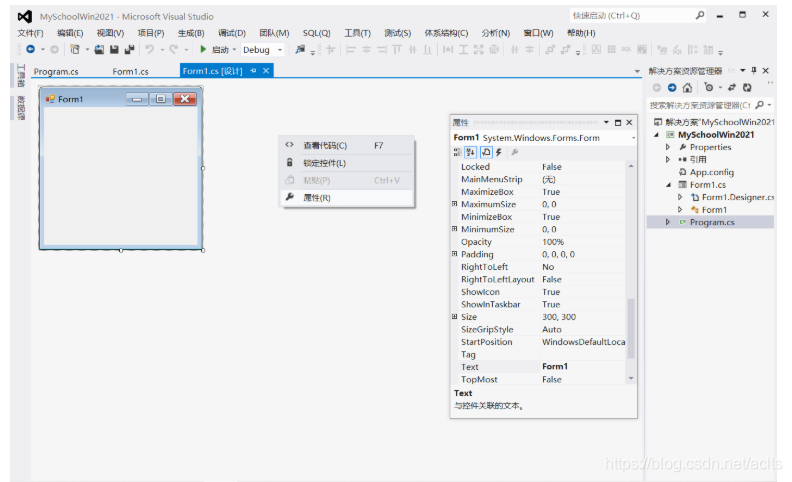792x482 pixels.
Task: Expand the 引用 references node
Action: pyautogui.click(x=668, y=159)
